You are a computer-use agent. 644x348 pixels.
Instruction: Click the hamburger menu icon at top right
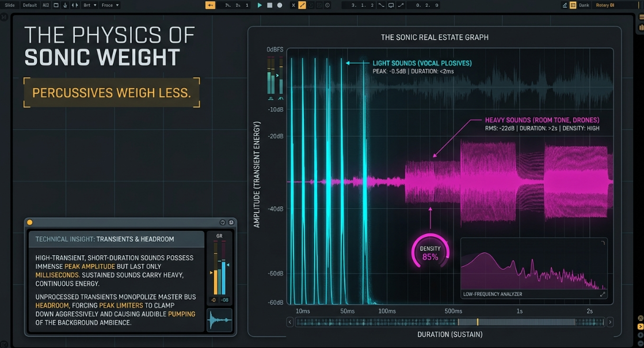pyautogui.click(x=641, y=17)
